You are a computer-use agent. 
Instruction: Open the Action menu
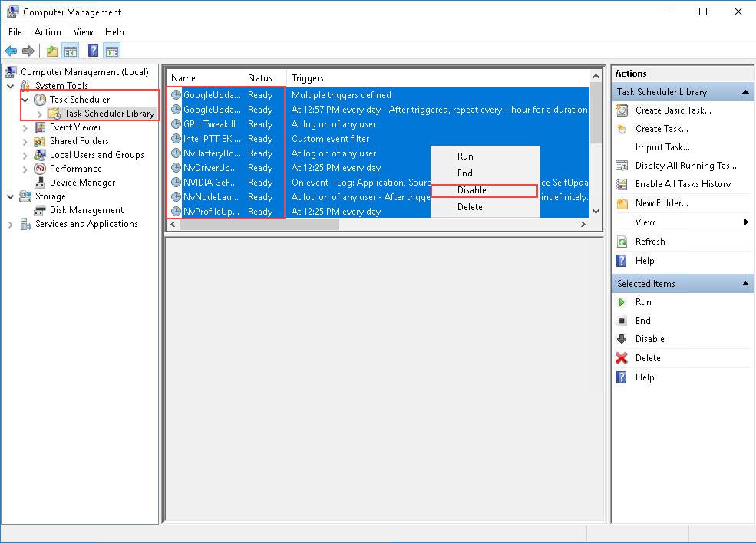pyautogui.click(x=48, y=31)
